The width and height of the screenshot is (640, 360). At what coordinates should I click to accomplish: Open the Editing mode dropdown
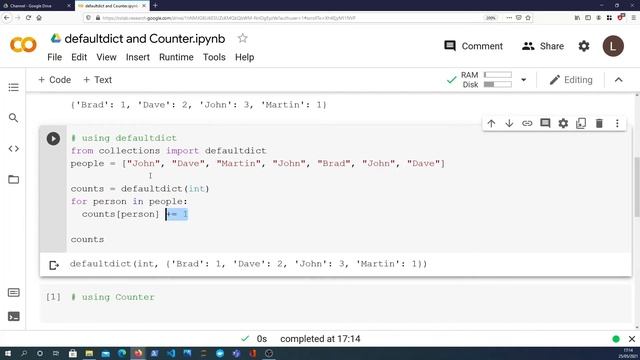[571, 80]
